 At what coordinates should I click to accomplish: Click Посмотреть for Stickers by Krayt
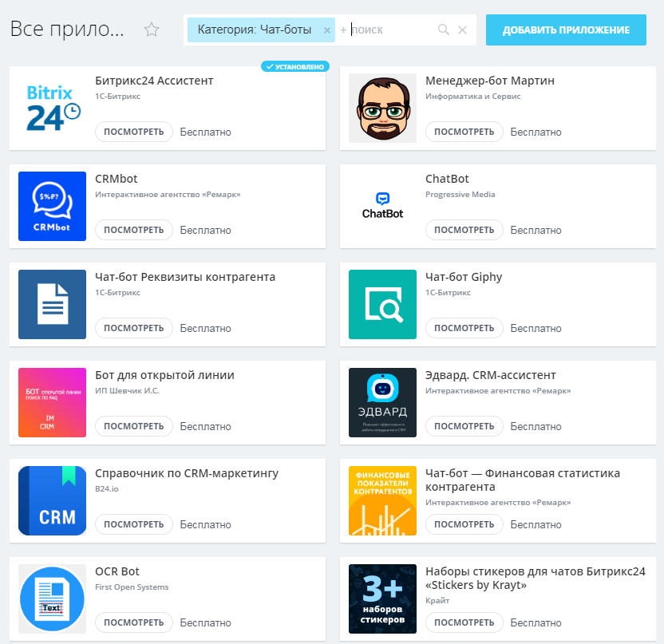(x=464, y=622)
